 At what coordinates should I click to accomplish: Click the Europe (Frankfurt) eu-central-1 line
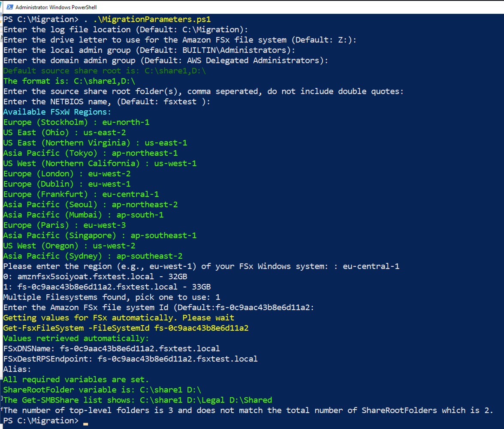[81, 194]
